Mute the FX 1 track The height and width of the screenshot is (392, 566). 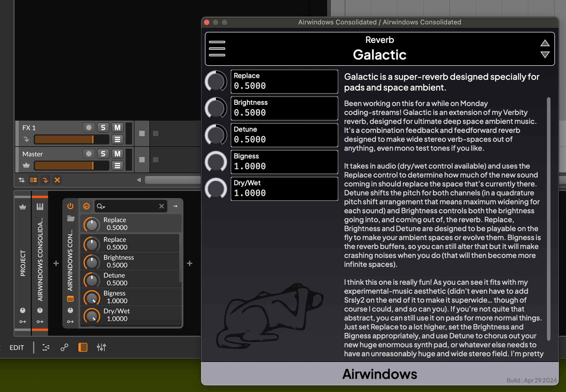(117, 127)
